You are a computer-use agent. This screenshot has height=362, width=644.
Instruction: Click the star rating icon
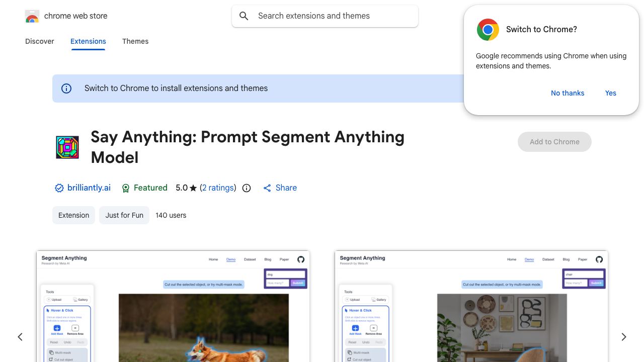pos(193,188)
